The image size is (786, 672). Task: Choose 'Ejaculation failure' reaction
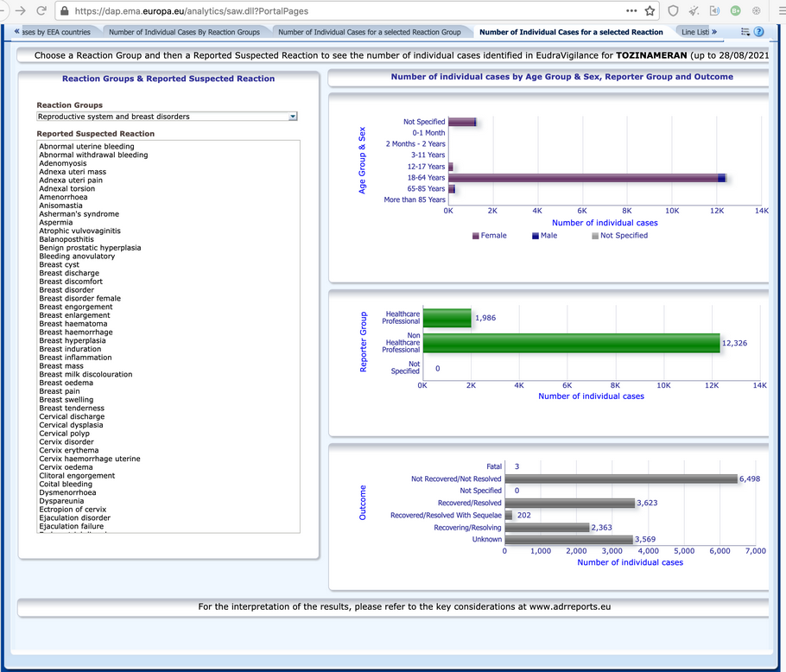click(x=72, y=526)
